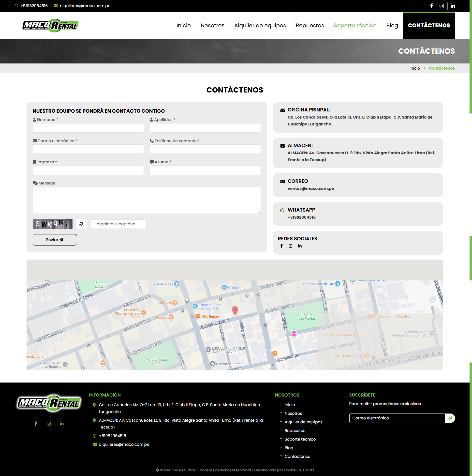Click the red map location pin
Image resolution: width=472 pixels, height=476 pixels.
pyautogui.click(x=235, y=310)
